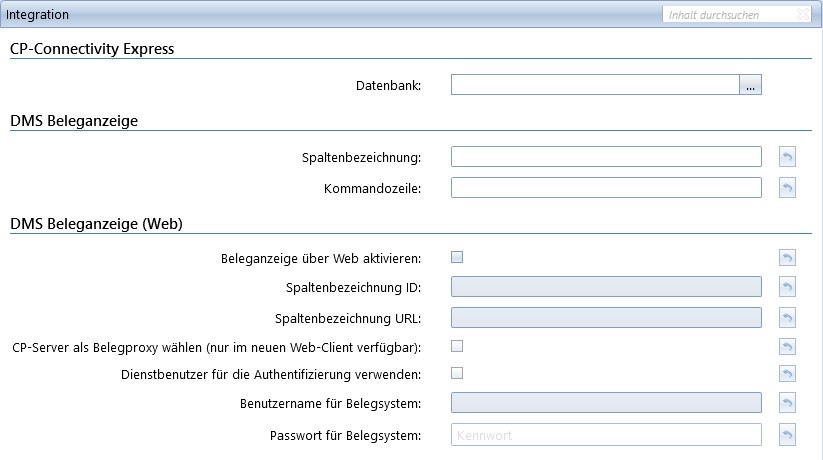This screenshot has width=823, height=460.
Task: Reset the CP-Server als Belegproxy option
Action: click(x=787, y=347)
